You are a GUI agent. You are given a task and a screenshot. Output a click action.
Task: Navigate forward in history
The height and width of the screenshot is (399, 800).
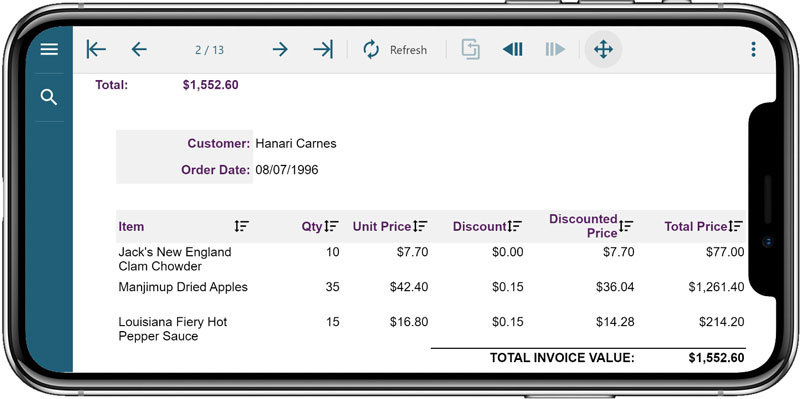pyautogui.click(x=555, y=49)
